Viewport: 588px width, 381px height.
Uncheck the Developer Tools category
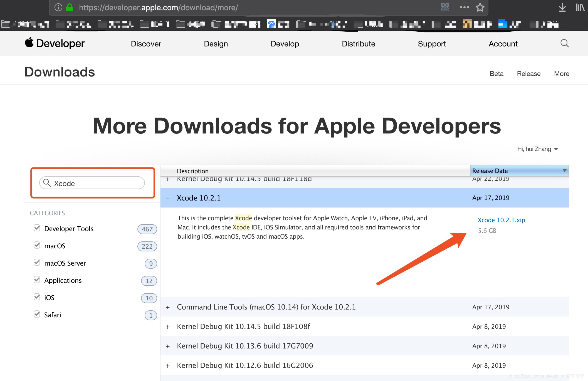point(37,228)
